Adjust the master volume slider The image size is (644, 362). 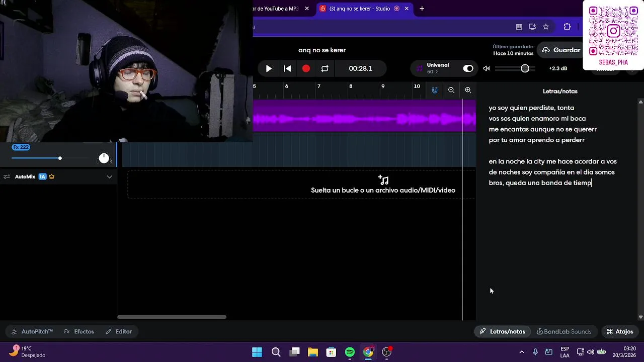click(515, 68)
